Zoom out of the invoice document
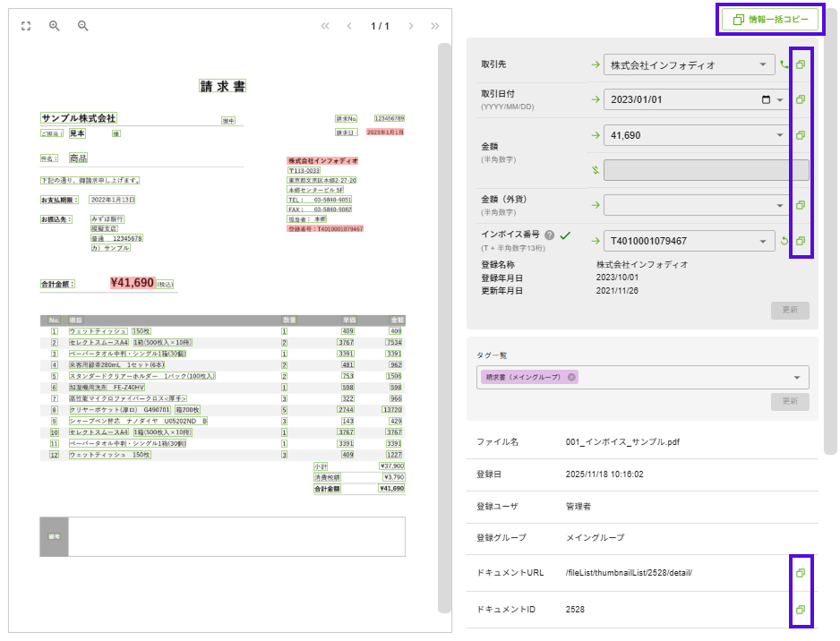Screen dimensions: 840x641 (83, 26)
